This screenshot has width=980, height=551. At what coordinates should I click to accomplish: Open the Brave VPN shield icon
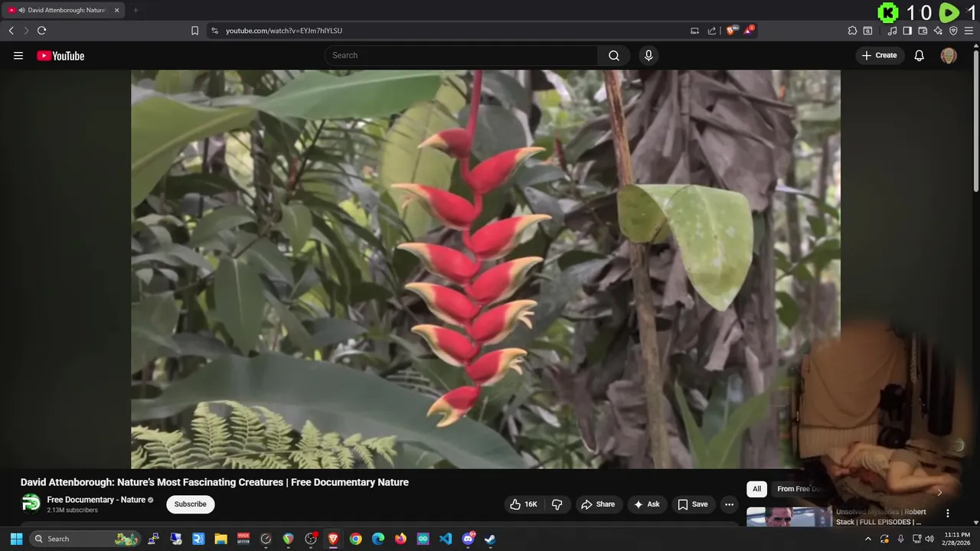[953, 31]
